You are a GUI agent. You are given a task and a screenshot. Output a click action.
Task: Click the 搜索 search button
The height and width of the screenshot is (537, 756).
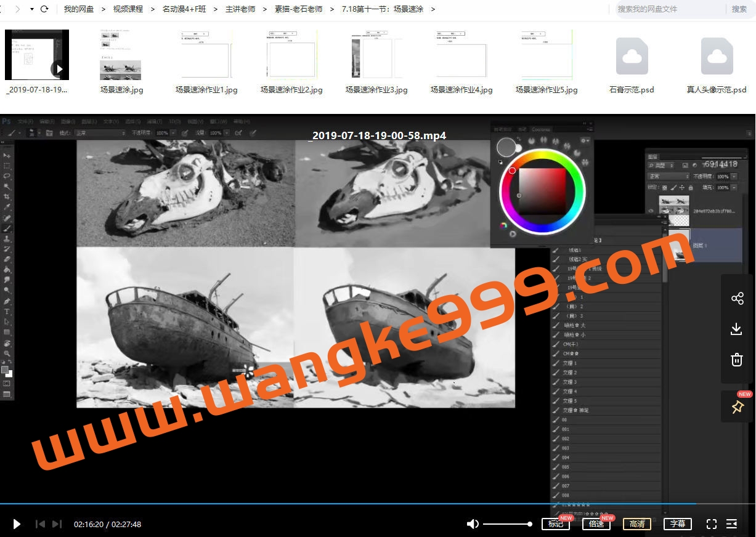(x=739, y=9)
